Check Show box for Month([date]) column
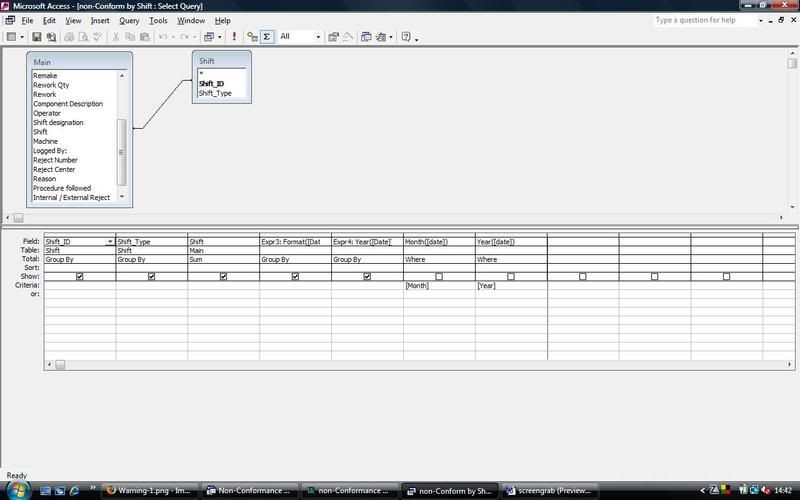The width and height of the screenshot is (800, 500). point(439,277)
